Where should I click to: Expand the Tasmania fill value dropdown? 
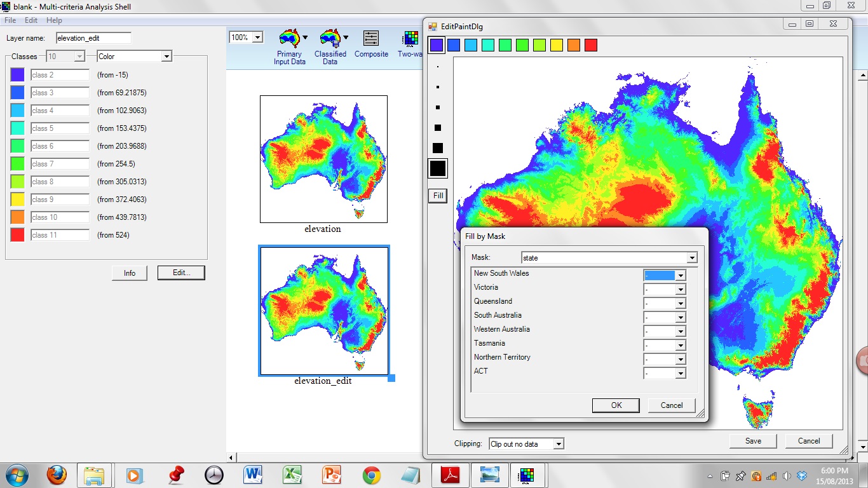[681, 346]
